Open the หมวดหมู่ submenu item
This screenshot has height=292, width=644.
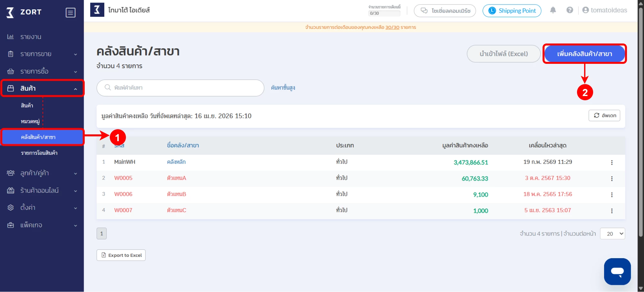coord(30,122)
